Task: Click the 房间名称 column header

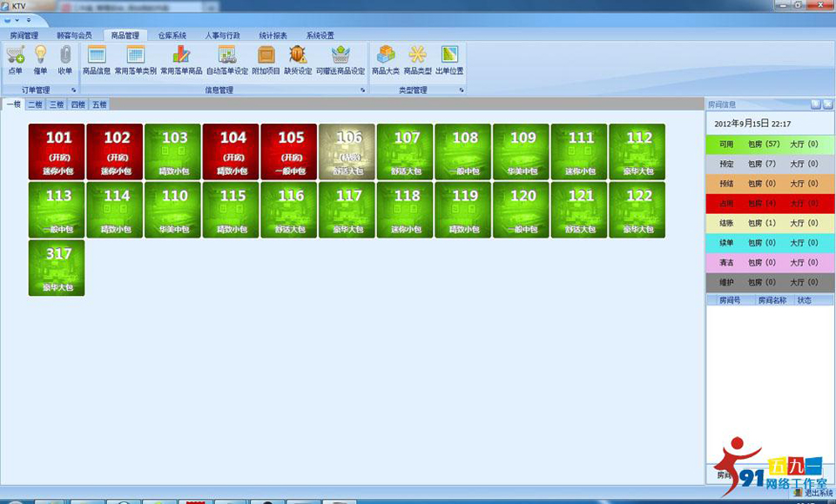Action: (772, 299)
